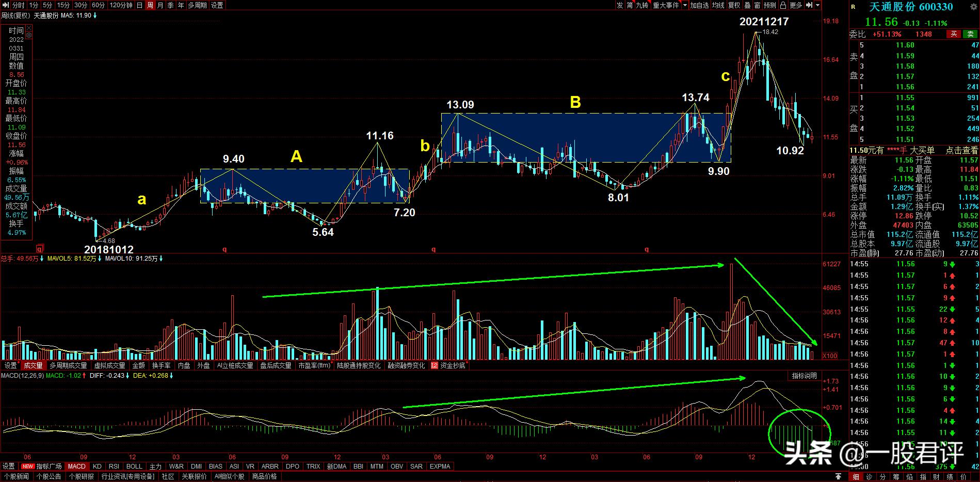Screen dimensions: 980x482
Task: Toggle the 叠 overlay chart option
Action: (x=747, y=5)
